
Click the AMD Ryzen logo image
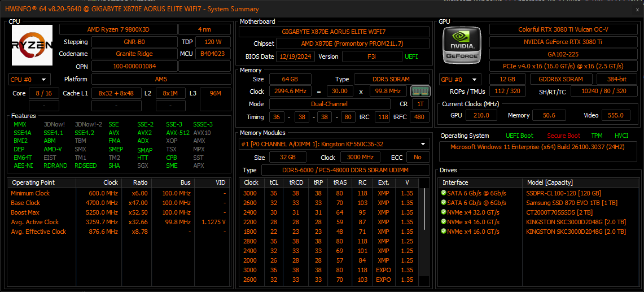[x=32, y=45]
